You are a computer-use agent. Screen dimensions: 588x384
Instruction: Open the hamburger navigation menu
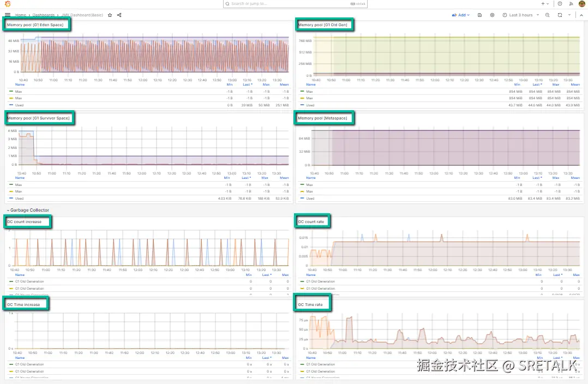[x=8, y=15]
